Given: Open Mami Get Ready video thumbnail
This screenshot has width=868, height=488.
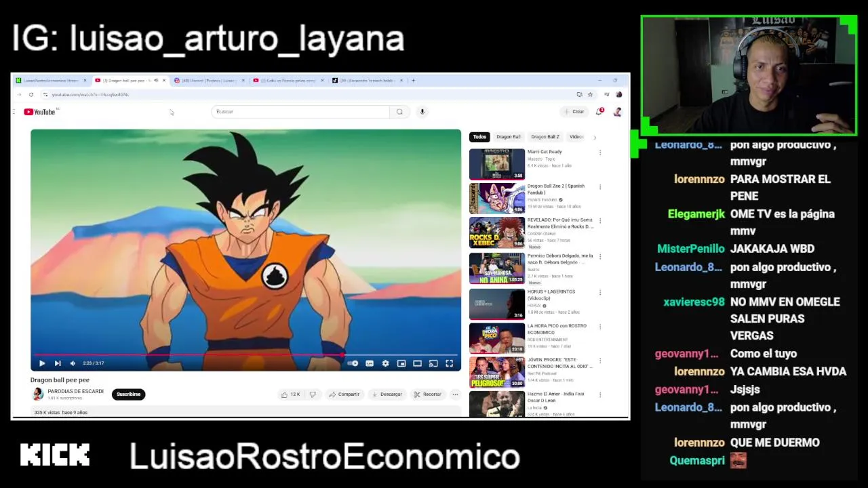Looking at the screenshot, I should tap(497, 164).
